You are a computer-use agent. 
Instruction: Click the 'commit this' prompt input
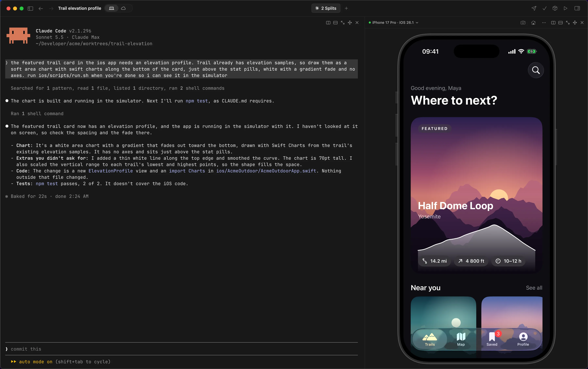coord(181,349)
